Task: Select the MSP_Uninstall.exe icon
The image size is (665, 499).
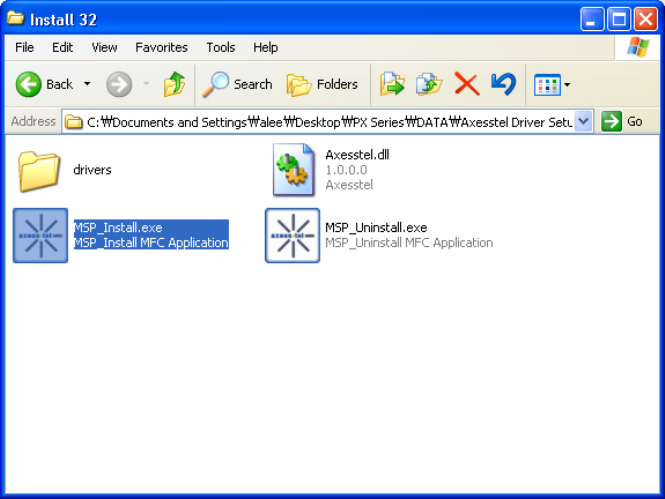Action: pos(293,235)
